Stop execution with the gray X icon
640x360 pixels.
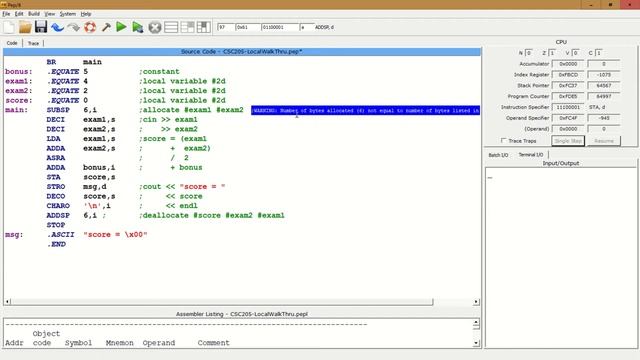[155, 27]
